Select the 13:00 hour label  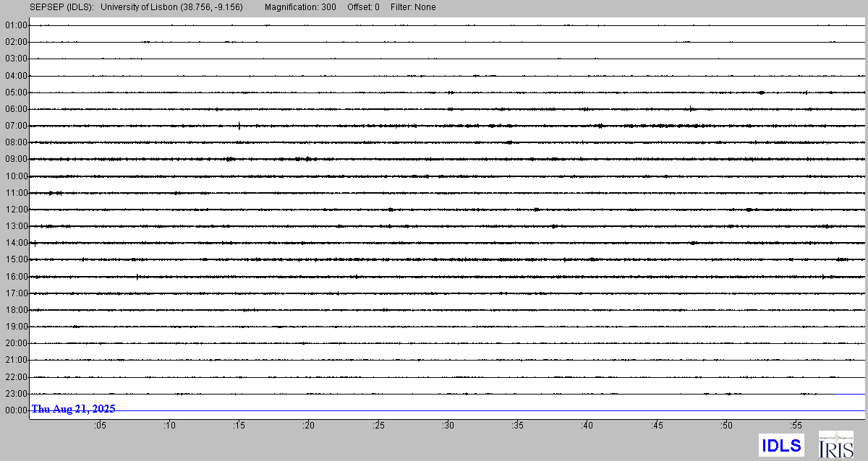pyautogui.click(x=16, y=226)
